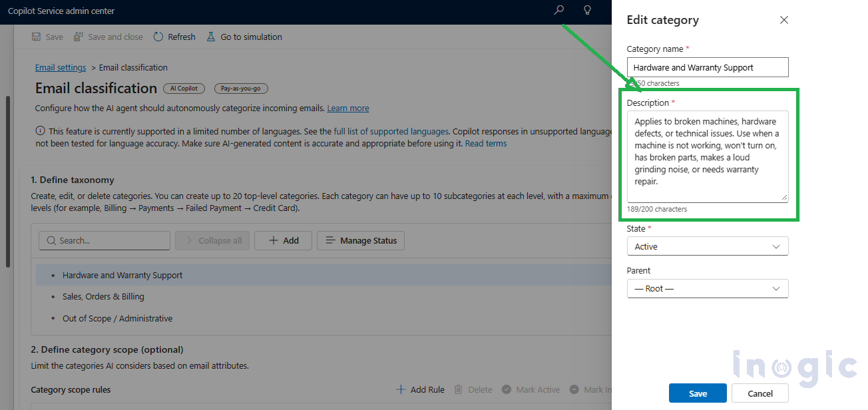The image size is (868, 410).
Task: Click the Refresh circular arrow icon
Action: click(158, 37)
